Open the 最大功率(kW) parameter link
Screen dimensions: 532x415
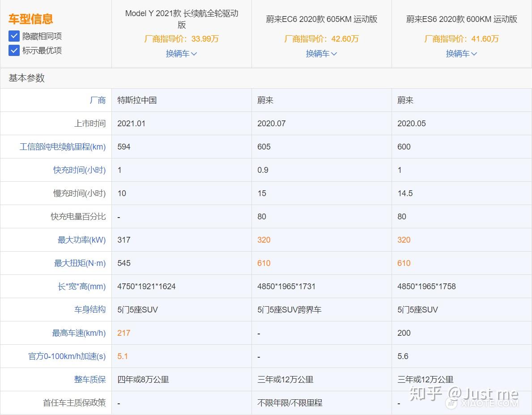click(x=80, y=240)
